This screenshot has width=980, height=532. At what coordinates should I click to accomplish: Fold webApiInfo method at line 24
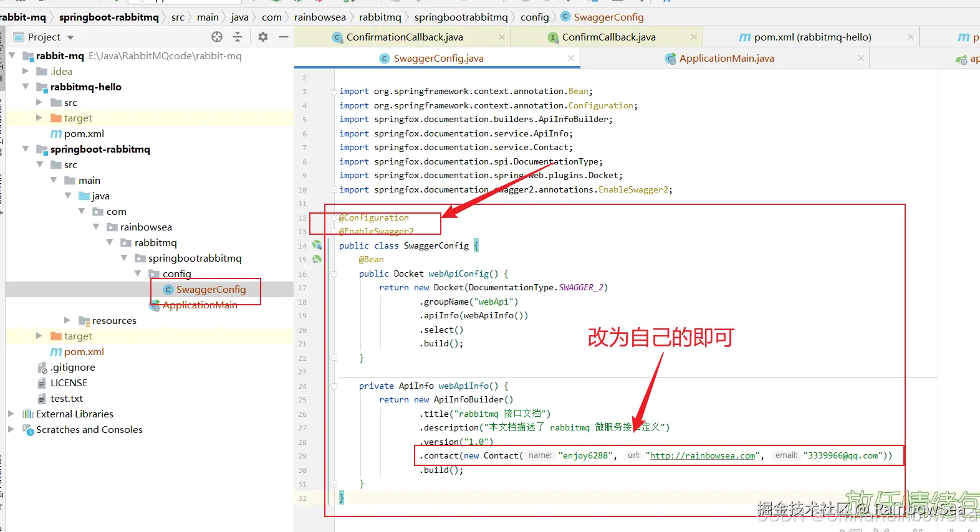(x=334, y=386)
